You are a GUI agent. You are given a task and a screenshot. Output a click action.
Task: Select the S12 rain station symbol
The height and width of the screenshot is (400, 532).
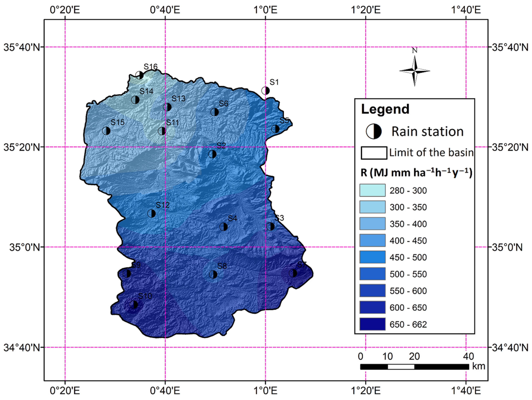pyautogui.click(x=151, y=213)
